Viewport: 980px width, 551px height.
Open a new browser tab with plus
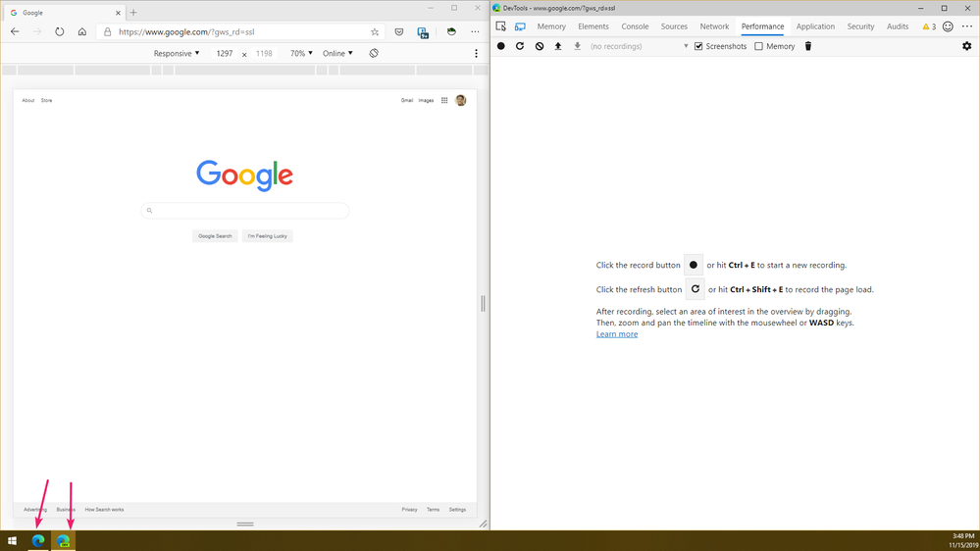[x=133, y=13]
